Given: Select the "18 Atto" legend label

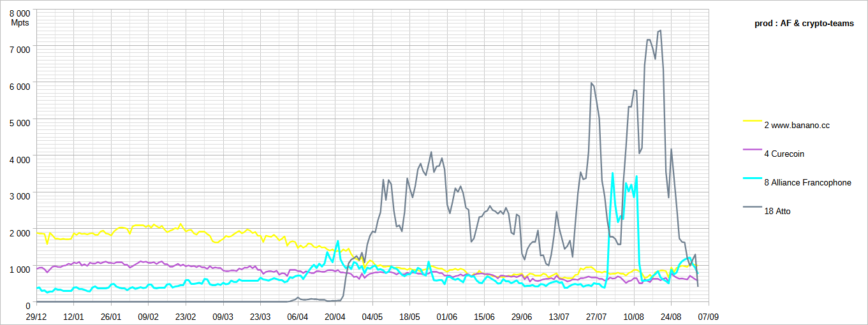Looking at the screenshot, I should [777, 211].
